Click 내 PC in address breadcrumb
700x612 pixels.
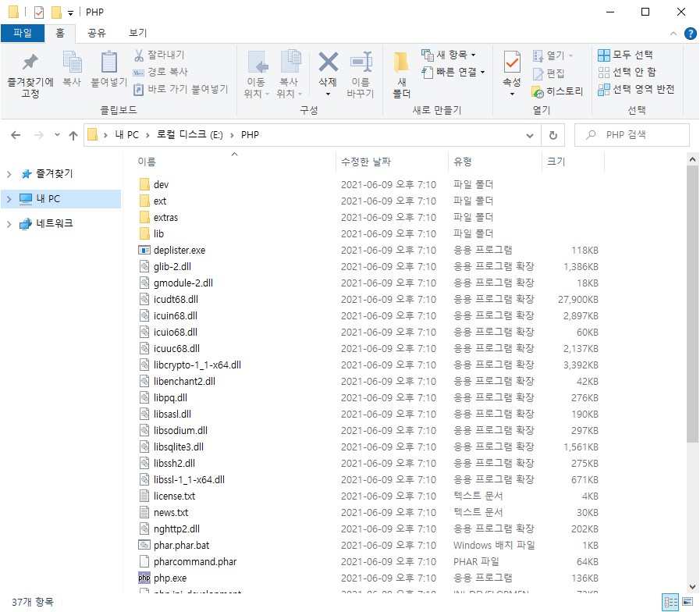click(126, 135)
